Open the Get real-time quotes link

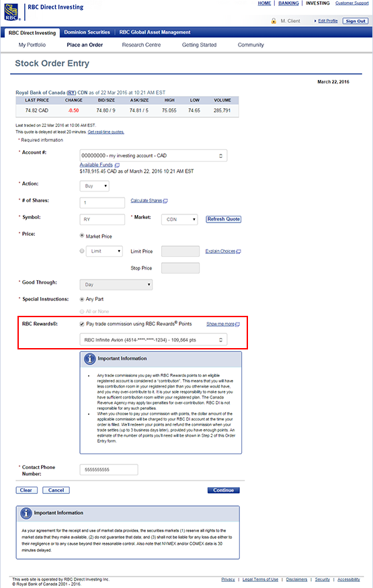106,132
